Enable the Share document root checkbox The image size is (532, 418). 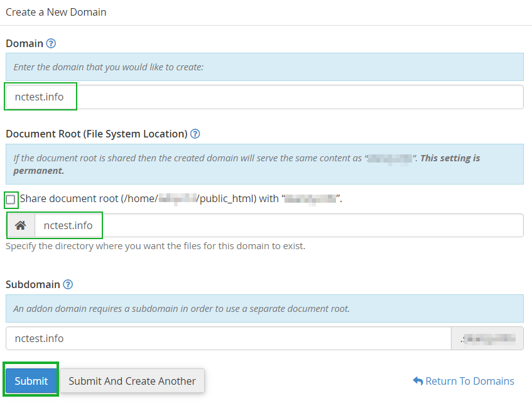[x=11, y=200]
